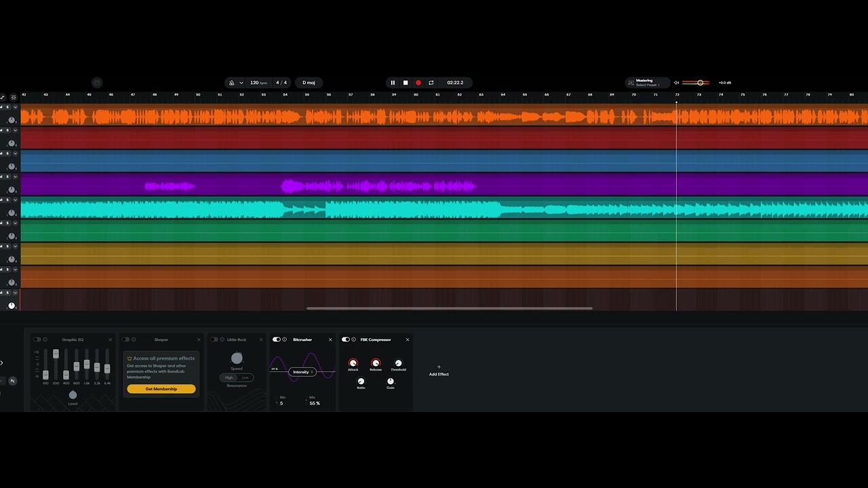Click the FBK Compressor Attack knob

(353, 363)
